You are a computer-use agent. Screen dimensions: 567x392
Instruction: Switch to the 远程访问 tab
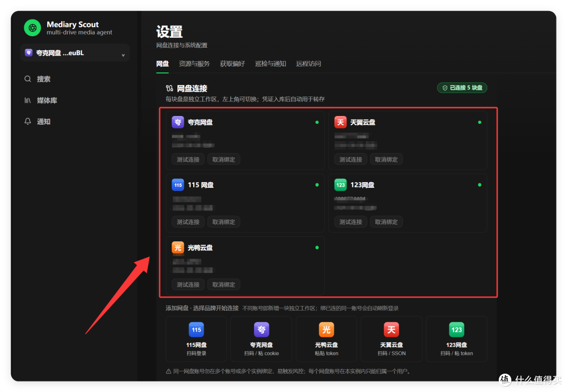pos(309,64)
